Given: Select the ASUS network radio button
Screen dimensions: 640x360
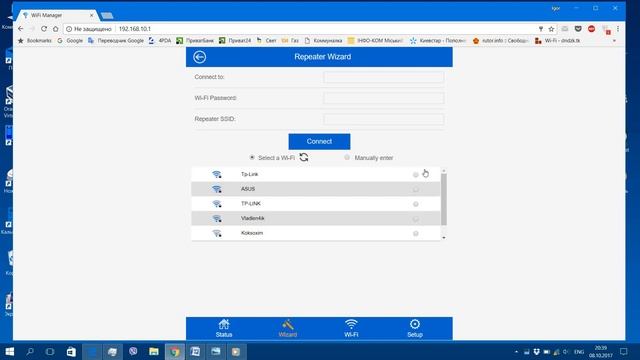Looking at the screenshot, I should 416,189.
